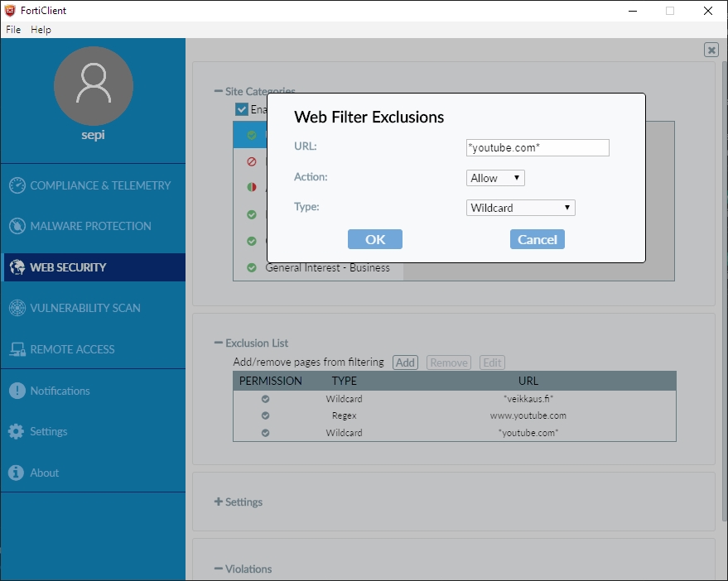
Task: Click the Remote Access computer icon
Action: 17,349
